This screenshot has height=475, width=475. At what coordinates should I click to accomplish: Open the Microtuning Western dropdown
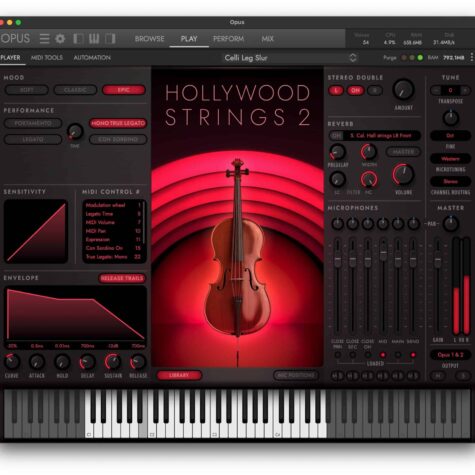click(451, 159)
